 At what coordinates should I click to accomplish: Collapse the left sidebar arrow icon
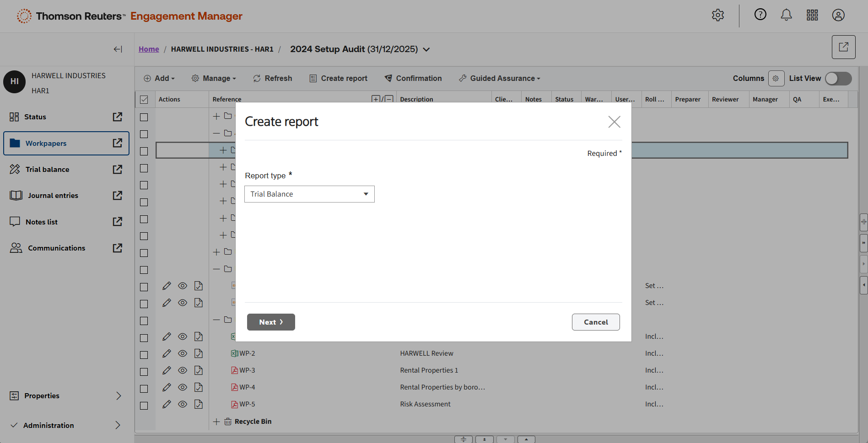point(118,49)
